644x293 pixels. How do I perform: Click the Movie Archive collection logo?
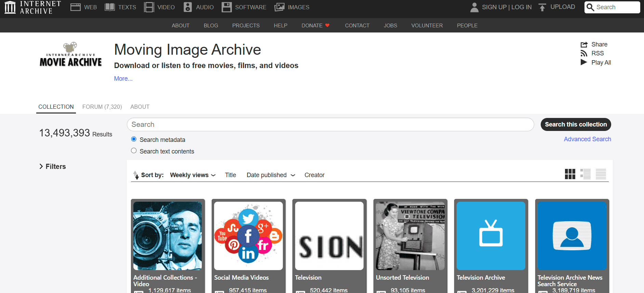coord(71,54)
